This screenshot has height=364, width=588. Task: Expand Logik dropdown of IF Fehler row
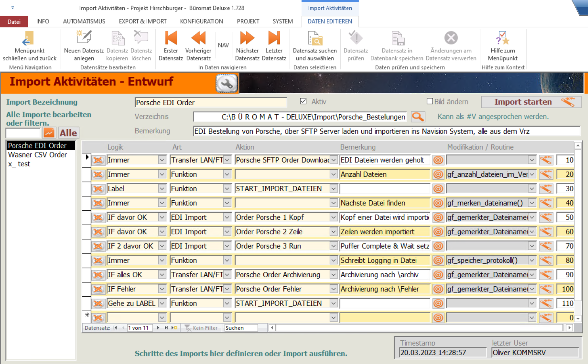pyautogui.click(x=162, y=289)
